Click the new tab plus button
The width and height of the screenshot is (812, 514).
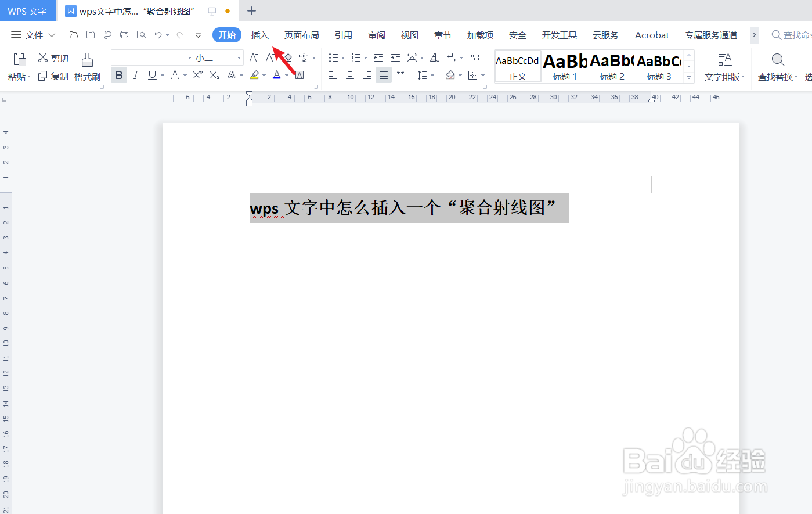coord(251,11)
